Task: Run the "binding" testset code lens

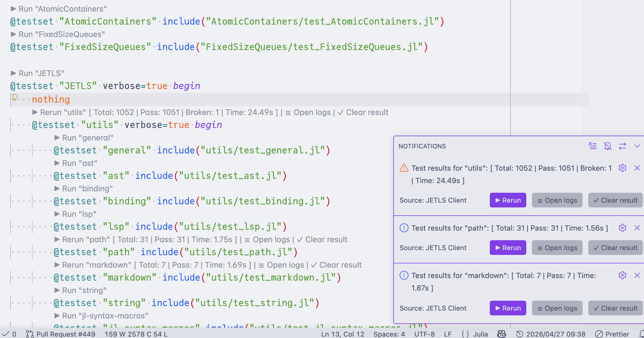Action: click(83, 188)
